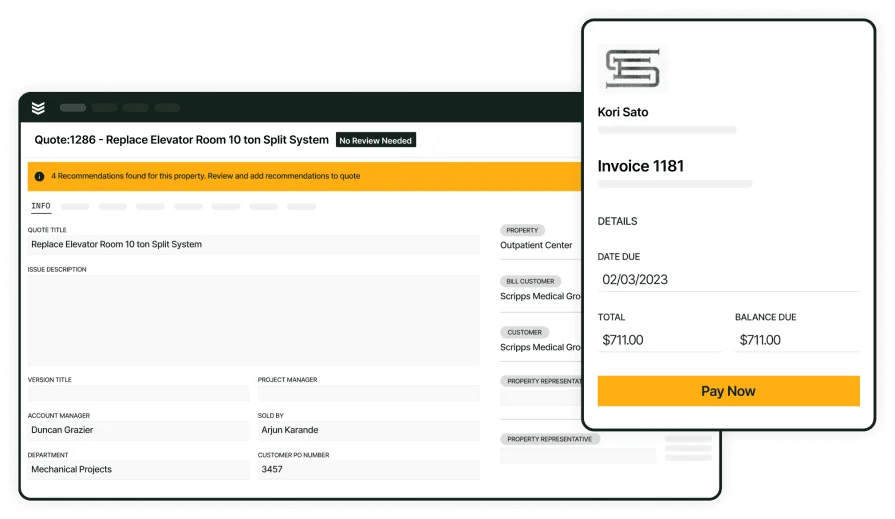The width and height of the screenshot is (895, 519).
Task: Click the No Review Needed badge
Action: [375, 141]
